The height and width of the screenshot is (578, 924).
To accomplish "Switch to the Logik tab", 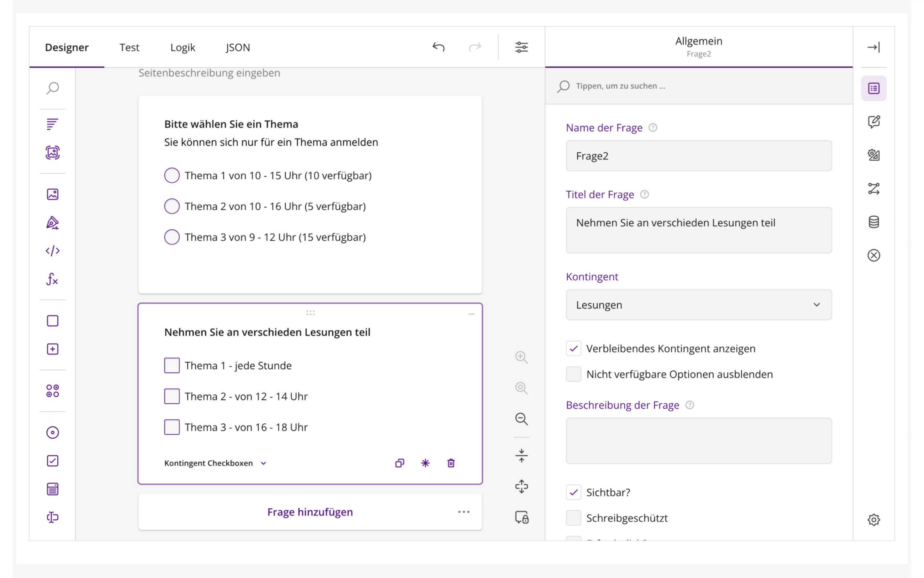I will click(182, 47).
